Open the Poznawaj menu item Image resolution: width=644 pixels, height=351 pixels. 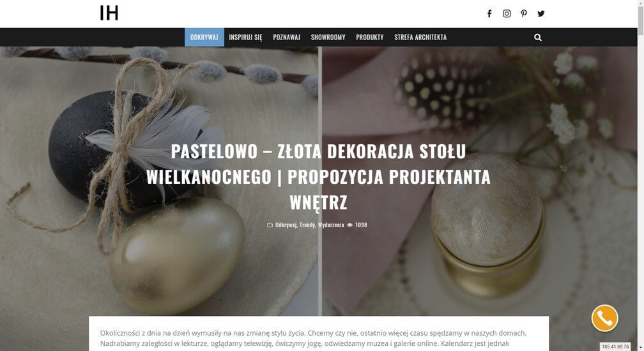pyautogui.click(x=287, y=37)
